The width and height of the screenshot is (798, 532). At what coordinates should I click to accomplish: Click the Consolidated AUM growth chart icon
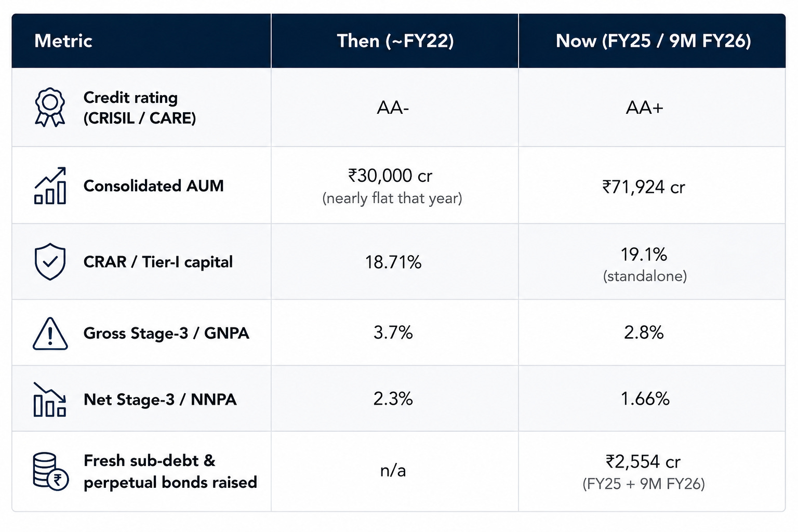(50, 185)
